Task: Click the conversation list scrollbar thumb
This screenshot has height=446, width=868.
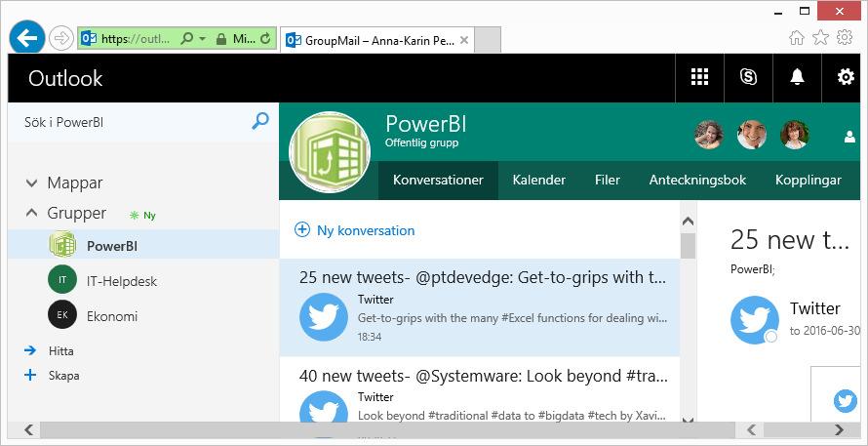Action: pyautogui.click(x=689, y=245)
